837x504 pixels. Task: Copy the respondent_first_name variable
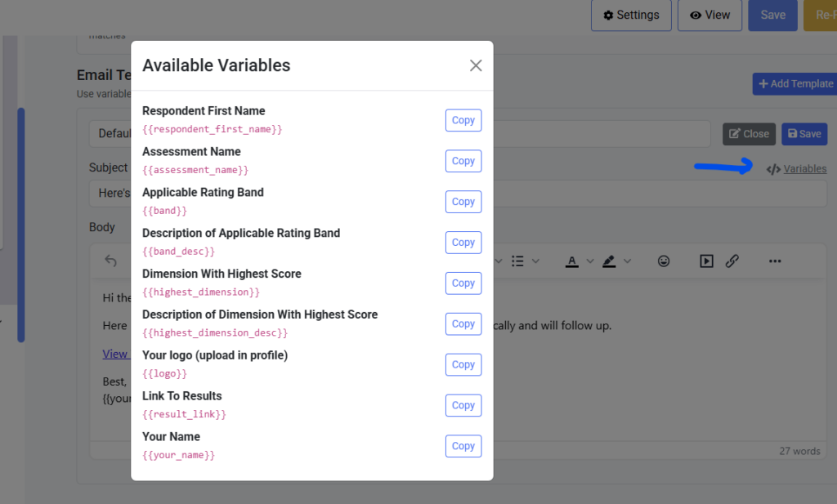point(463,120)
